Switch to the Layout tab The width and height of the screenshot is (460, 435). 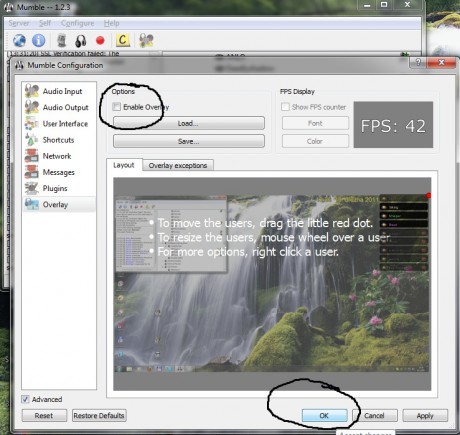tap(124, 165)
